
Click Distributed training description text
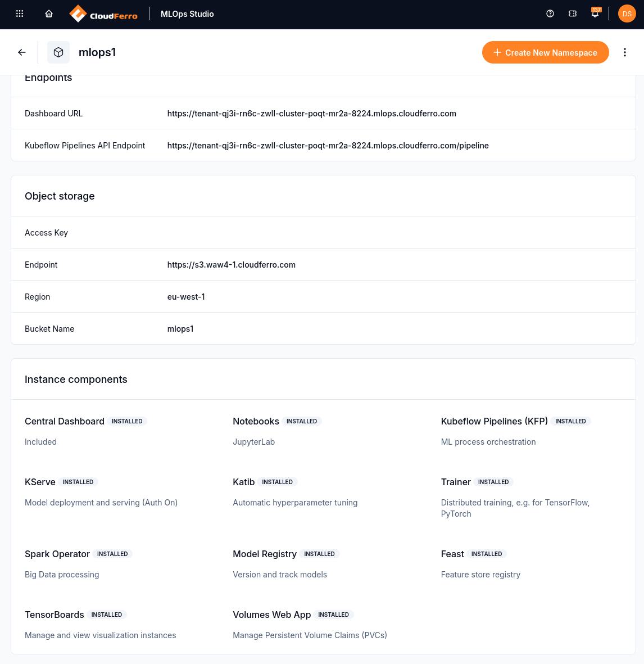coord(515,508)
